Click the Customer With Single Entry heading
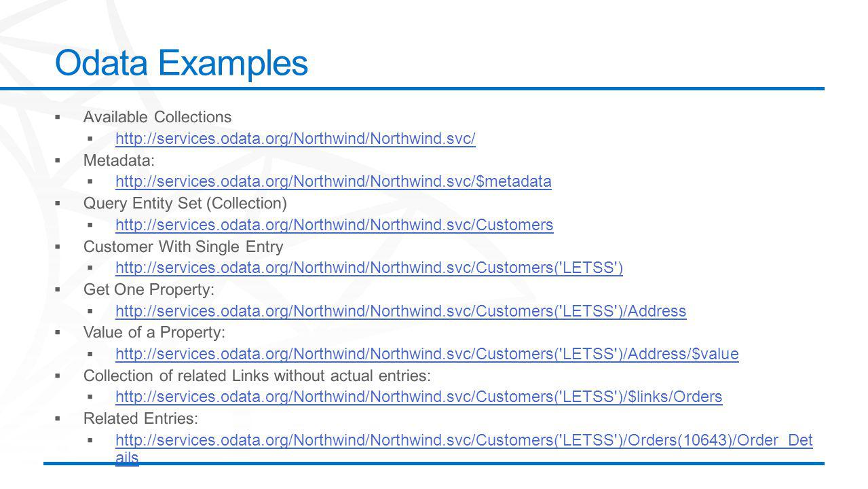The height and width of the screenshot is (489, 868). pos(183,247)
